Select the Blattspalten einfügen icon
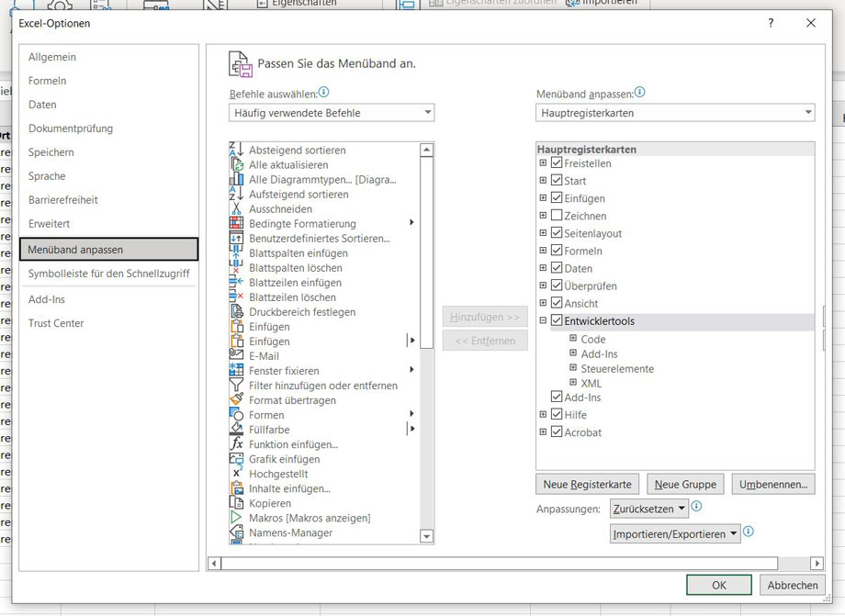The image size is (845, 616). [236, 252]
